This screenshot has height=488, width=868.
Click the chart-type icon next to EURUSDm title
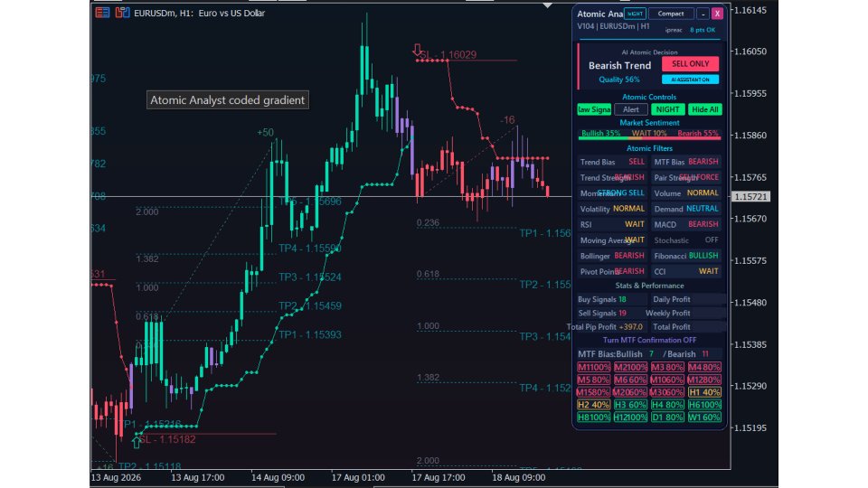click(x=122, y=12)
